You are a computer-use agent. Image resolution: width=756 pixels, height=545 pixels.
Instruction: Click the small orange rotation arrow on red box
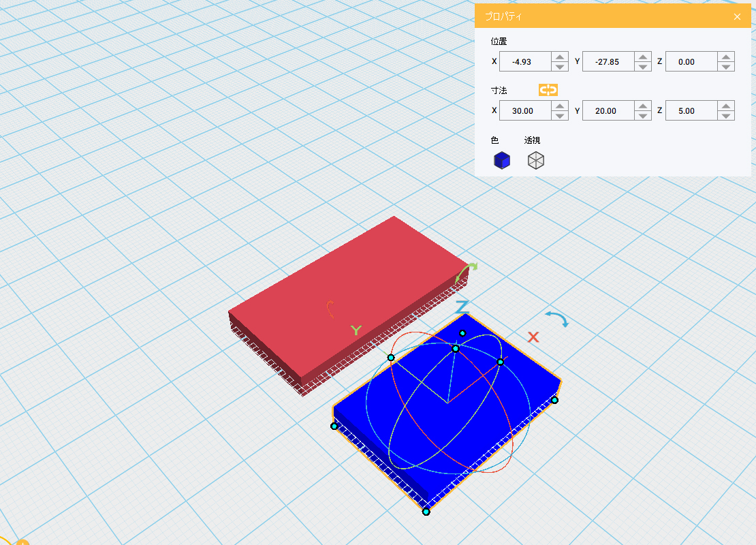(x=330, y=309)
